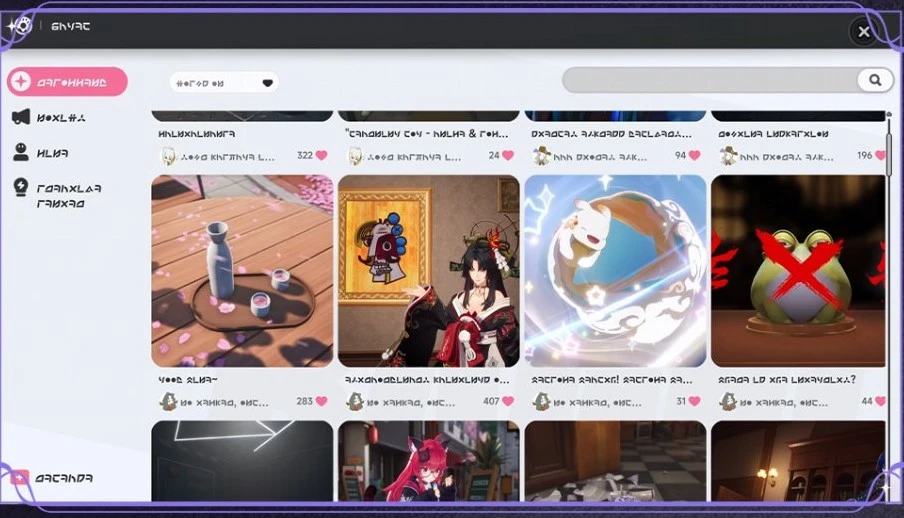Like the post with 322 hearts
This screenshot has width=904, height=518.
coord(322,155)
